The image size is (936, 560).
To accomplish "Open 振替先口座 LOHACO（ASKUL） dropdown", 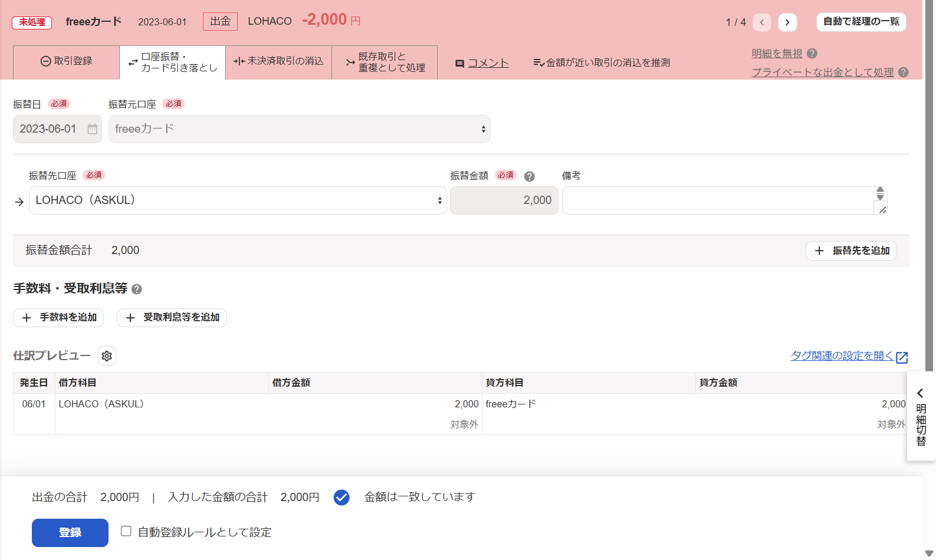I will coord(238,200).
